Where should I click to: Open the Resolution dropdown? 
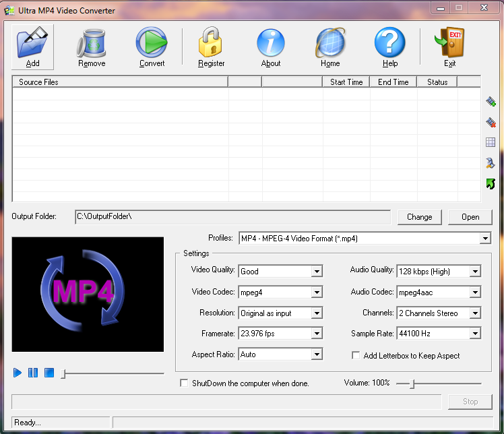317,313
